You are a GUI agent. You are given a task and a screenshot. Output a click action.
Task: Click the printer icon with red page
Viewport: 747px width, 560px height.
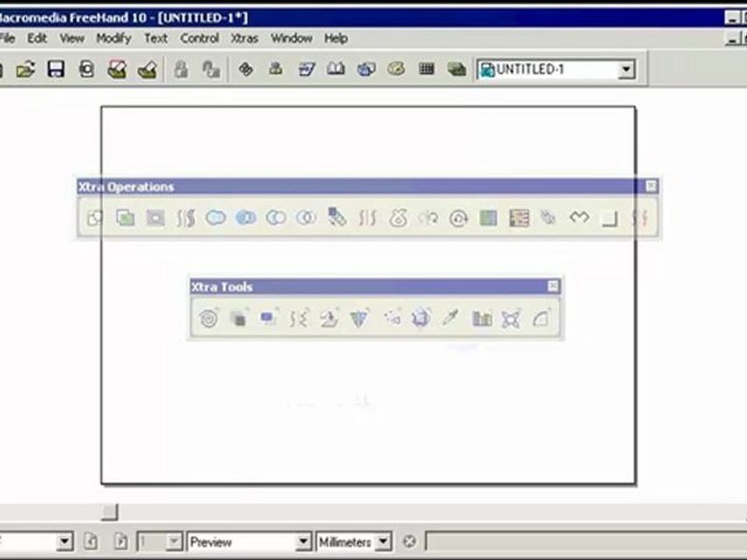tap(117, 69)
